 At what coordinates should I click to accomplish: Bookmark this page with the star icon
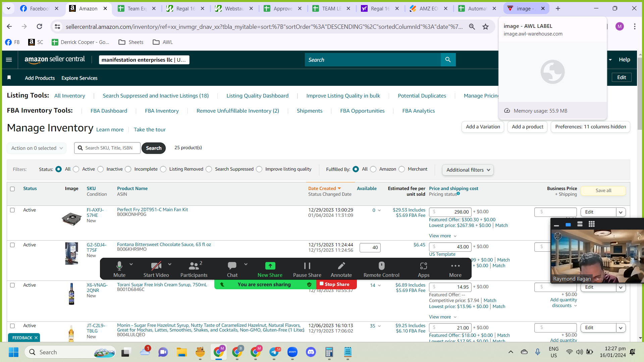(485, 26)
